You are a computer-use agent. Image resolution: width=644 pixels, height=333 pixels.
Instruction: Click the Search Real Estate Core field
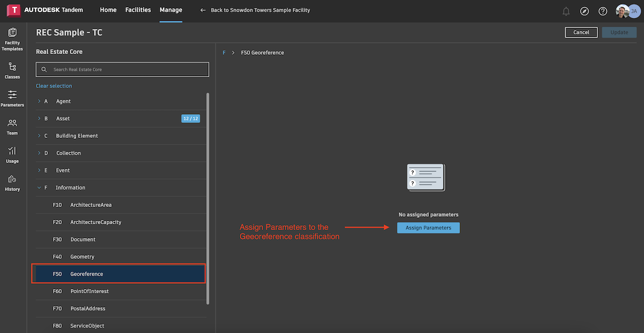coord(122,70)
